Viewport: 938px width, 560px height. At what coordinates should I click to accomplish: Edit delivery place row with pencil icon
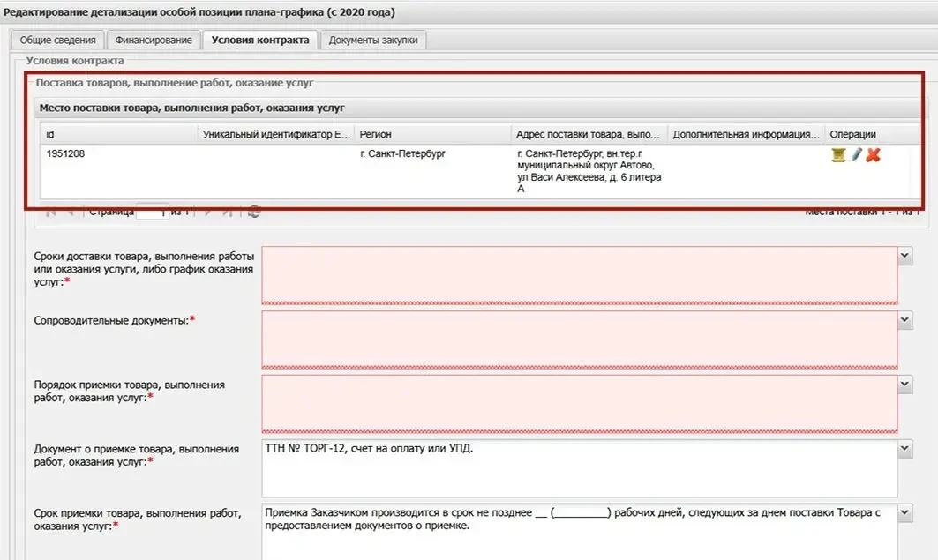pos(856,155)
